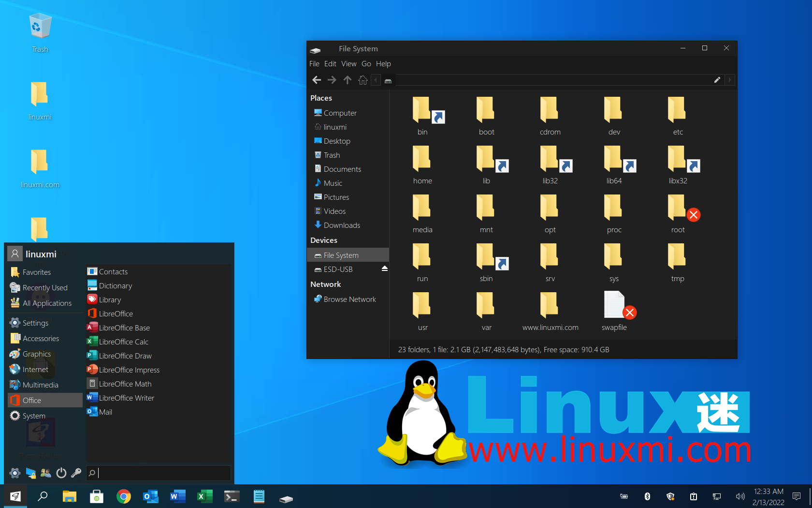Click the clock showing 12:33 AM
This screenshot has width=812, height=508.
coord(768,492)
